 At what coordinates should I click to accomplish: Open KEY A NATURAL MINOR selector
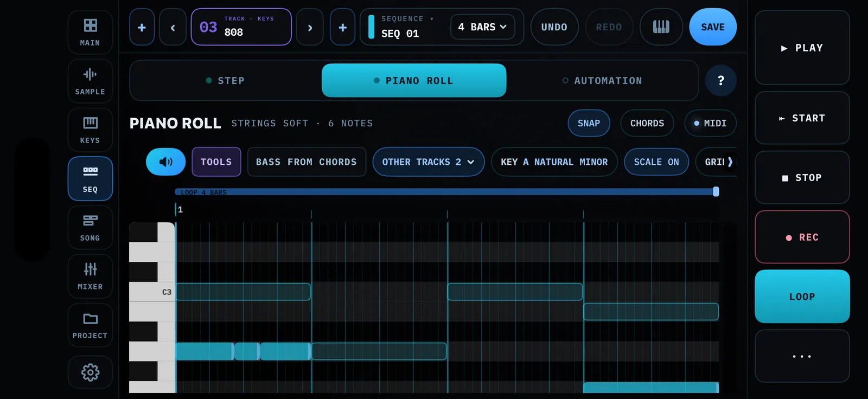coord(554,162)
